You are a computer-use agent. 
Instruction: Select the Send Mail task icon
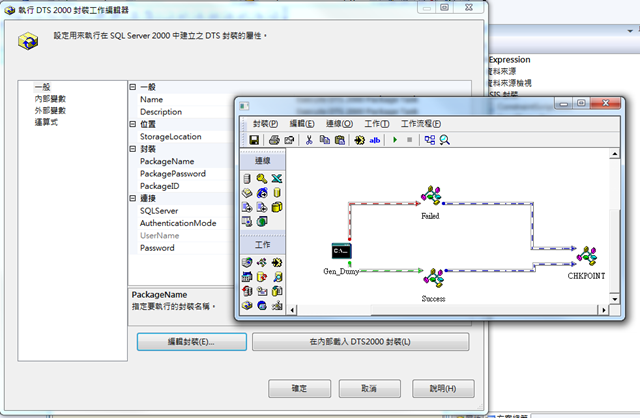click(262, 291)
